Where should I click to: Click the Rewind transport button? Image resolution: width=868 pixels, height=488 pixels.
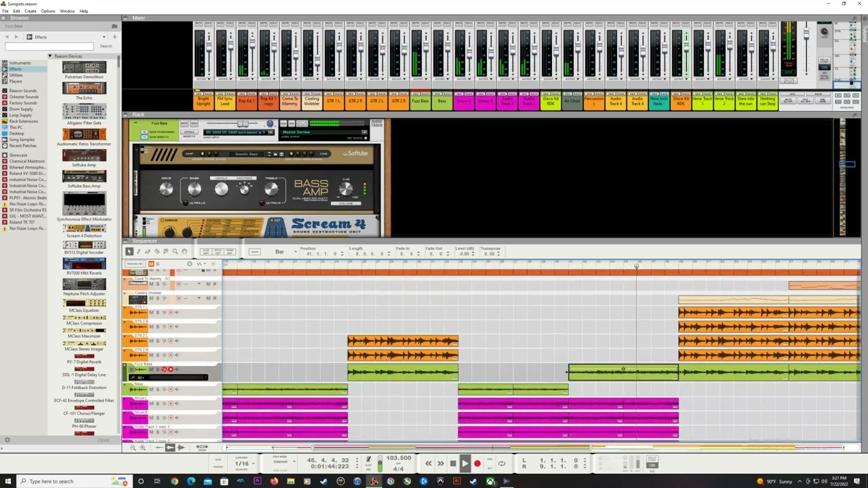tap(428, 464)
